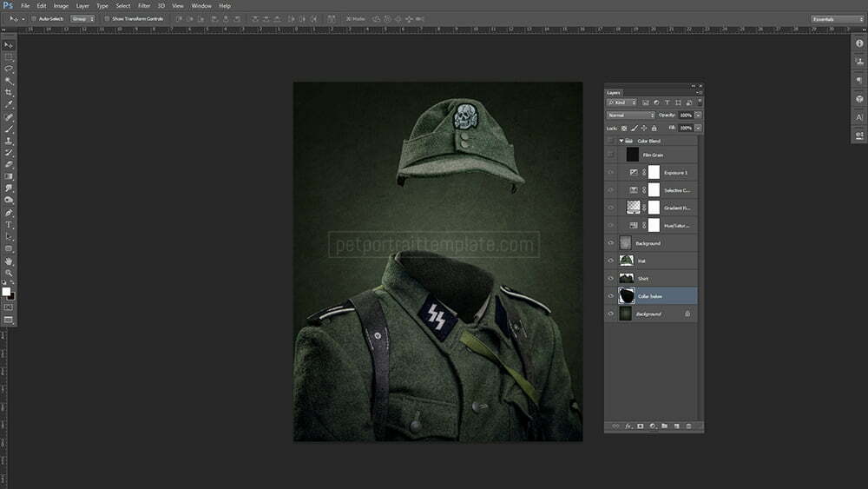Add a layer mask
Viewport: 868px width, 489px height.
click(641, 426)
